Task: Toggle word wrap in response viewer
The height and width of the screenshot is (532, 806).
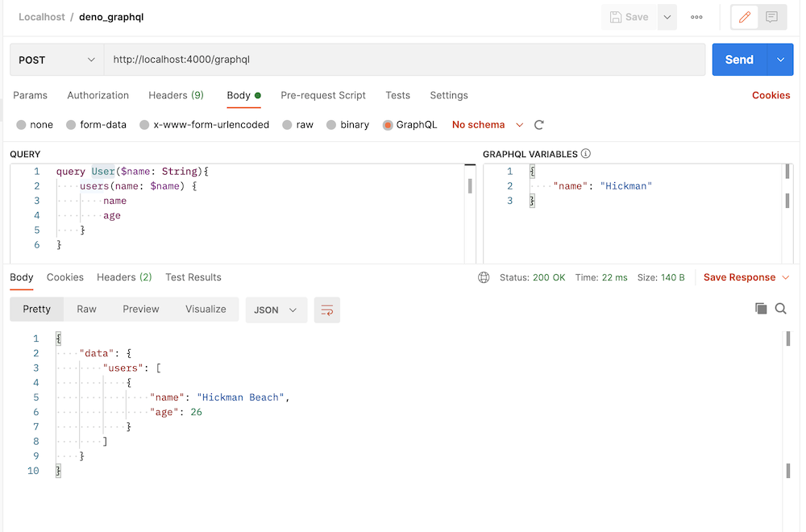Action: click(x=327, y=310)
